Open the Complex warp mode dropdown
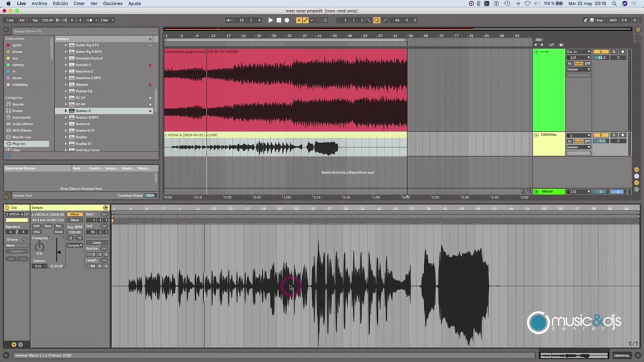 (74, 245)
